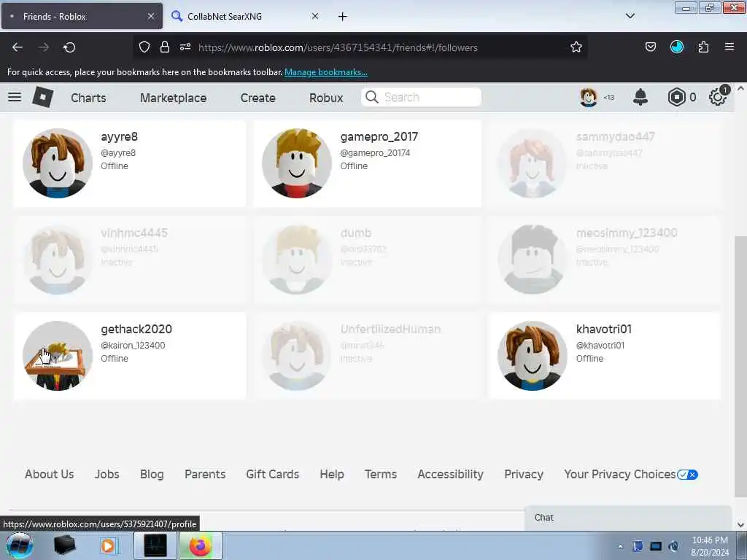Click the blue circular account toolbar icon

point(677,47)
